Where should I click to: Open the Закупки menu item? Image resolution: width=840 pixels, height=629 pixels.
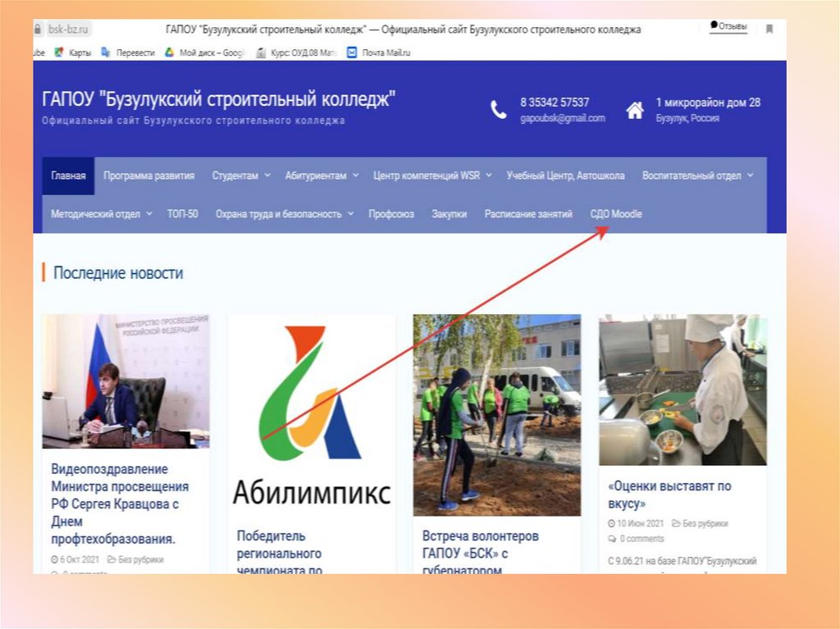[x=449, y=214]
